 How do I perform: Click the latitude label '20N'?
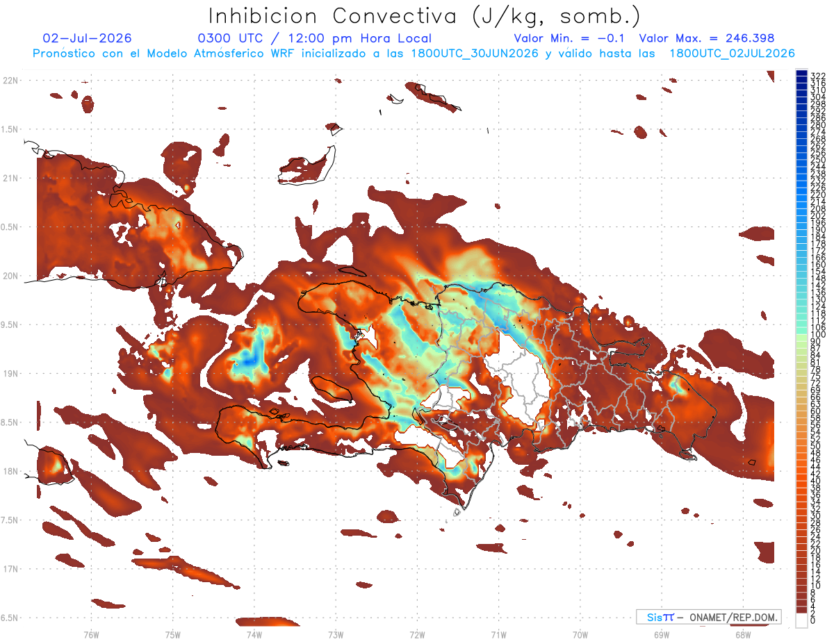[x=10, y=276]
